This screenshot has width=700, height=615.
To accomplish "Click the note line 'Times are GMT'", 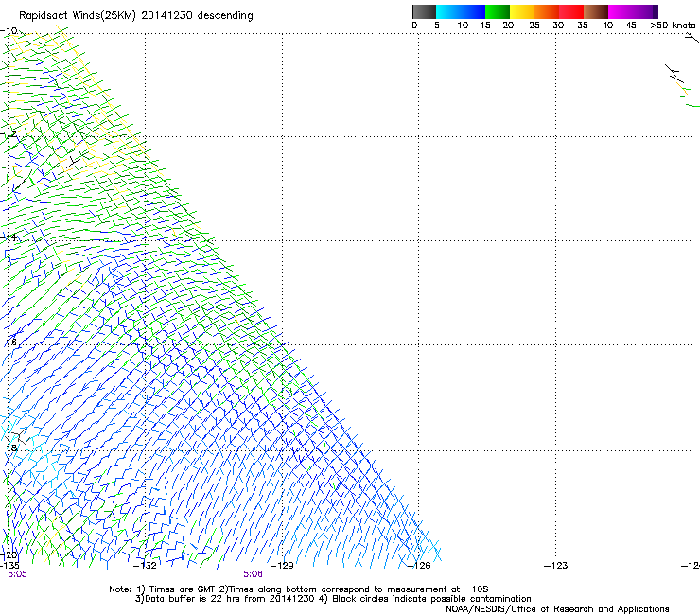I will coord(183,589).
